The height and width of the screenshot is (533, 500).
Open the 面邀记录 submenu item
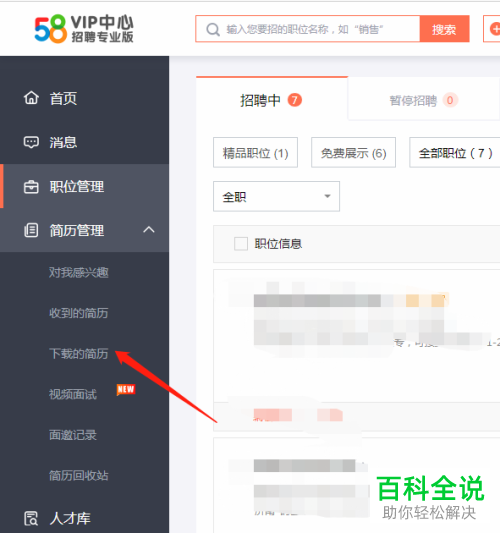coord(73,435)
